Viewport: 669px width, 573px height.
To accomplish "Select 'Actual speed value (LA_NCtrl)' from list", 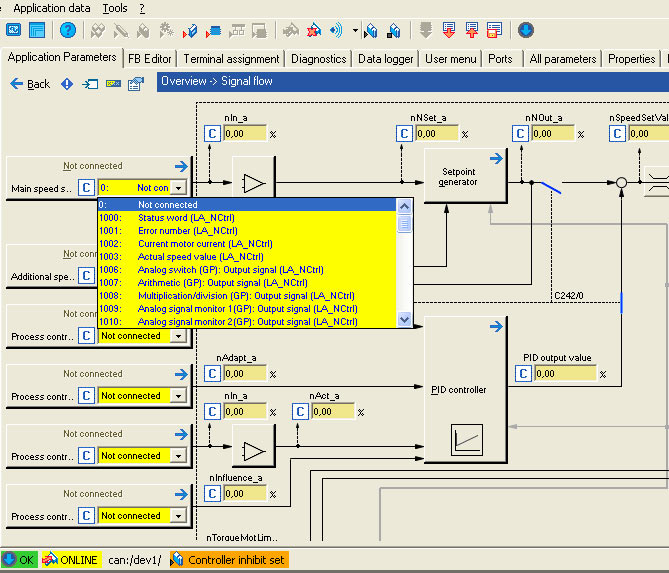I will [200, 257].
